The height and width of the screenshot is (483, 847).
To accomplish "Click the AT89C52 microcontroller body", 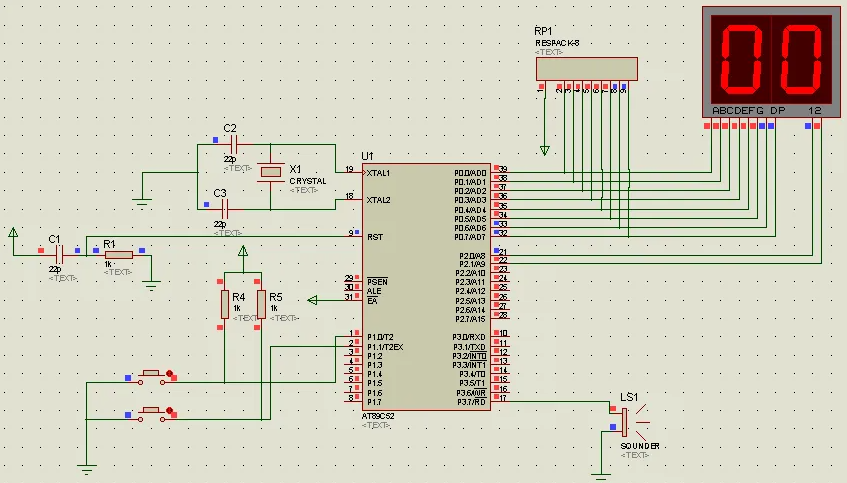I will tap(426, 287).
